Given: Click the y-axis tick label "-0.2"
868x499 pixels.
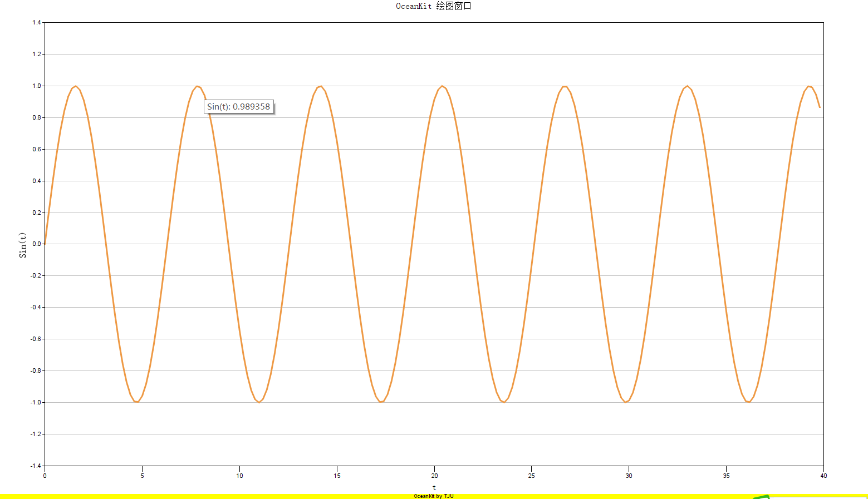Looking at the screenshot, I should [x=36, y=276].
